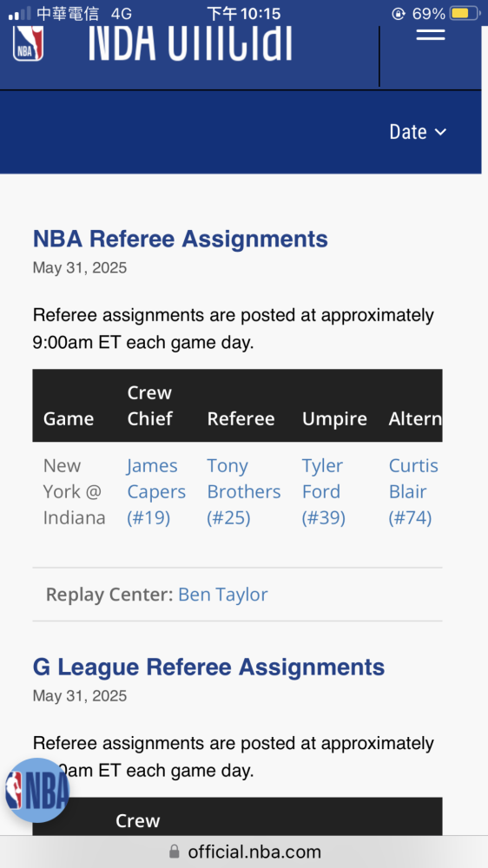Tap the cellular signal bars icon
Viewport: 488px width, 868px height.
pyautogui.click(x=19, y=13)
